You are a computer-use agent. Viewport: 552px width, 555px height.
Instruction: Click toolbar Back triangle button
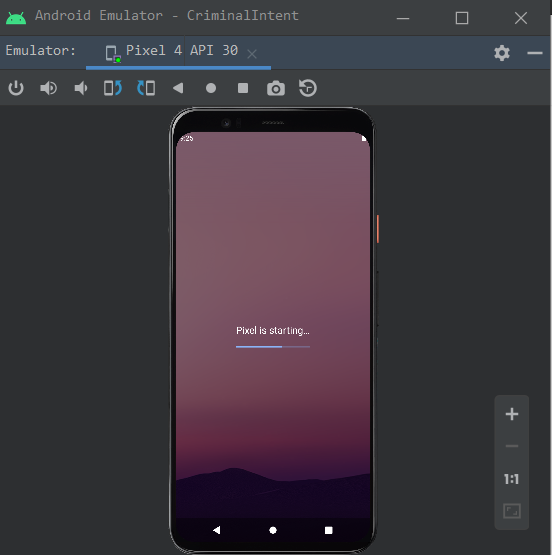tap(178, 88)
